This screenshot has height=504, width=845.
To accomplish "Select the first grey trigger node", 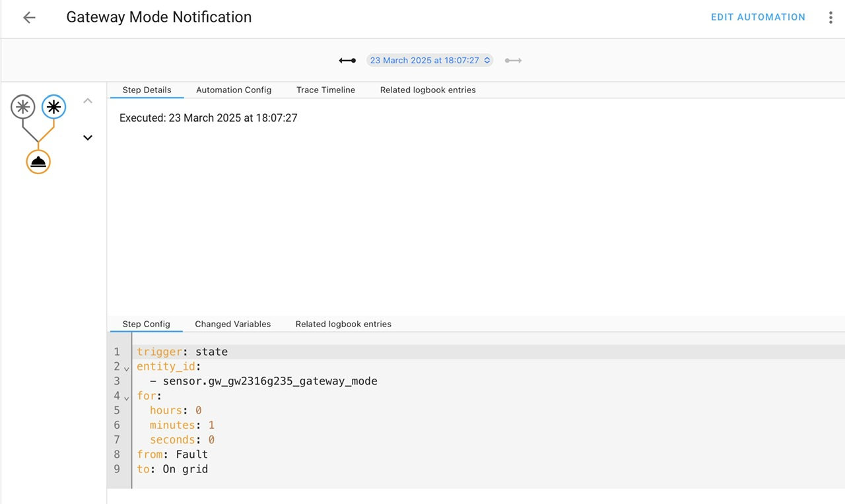I will tap(22, 107).
